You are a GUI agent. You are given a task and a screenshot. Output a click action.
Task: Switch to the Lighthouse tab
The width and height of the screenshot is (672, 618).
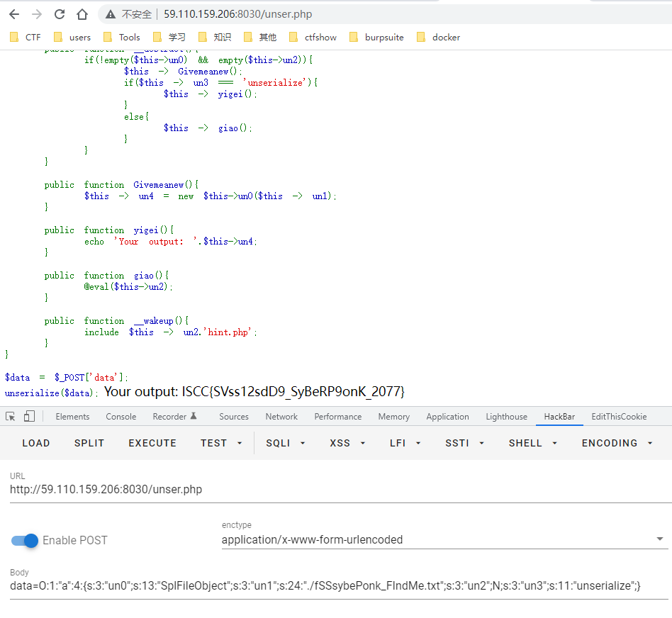pyautogui.click(x=506, y=417)
